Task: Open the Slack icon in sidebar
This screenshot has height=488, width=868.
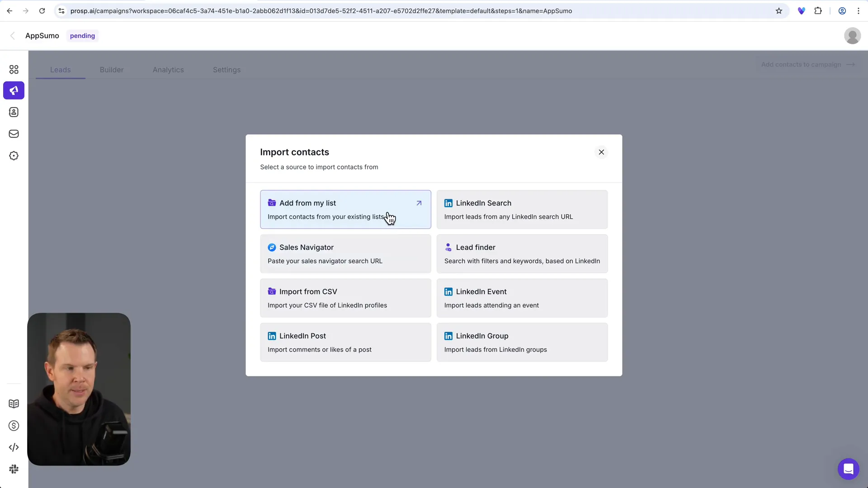Action: coord(14,469)
